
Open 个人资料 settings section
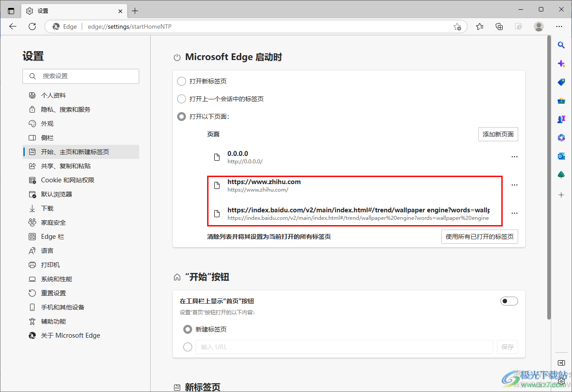click(x=81, y=95)
